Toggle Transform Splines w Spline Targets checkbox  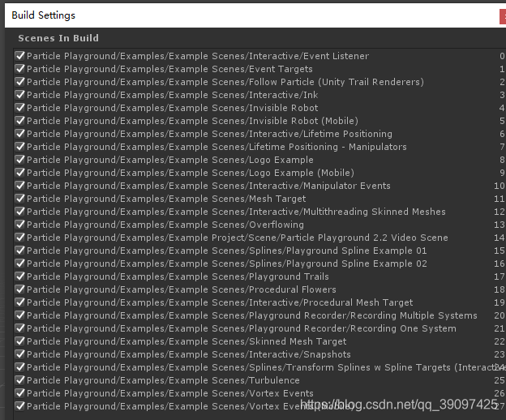[20, 367]
